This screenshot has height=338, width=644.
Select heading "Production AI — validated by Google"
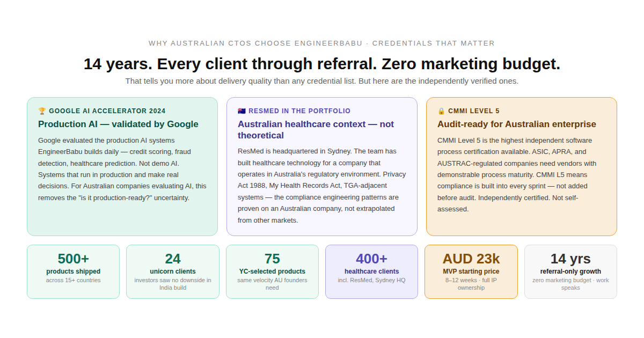click(118, 124)
